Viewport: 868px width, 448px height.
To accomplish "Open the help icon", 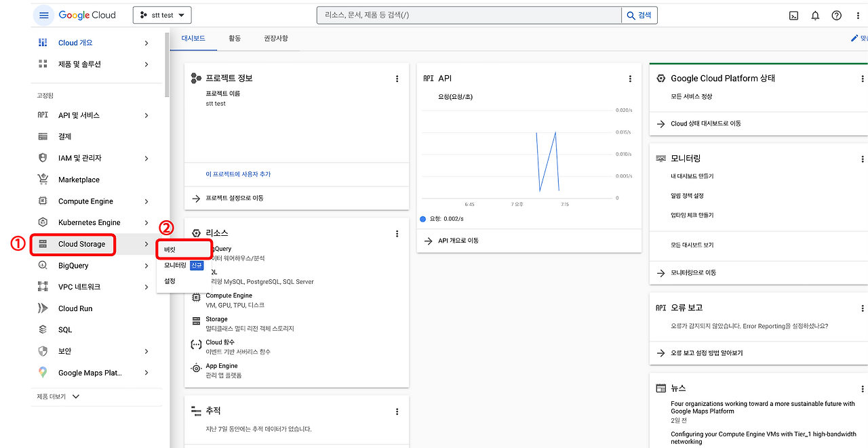I will [x=836, y=15].
